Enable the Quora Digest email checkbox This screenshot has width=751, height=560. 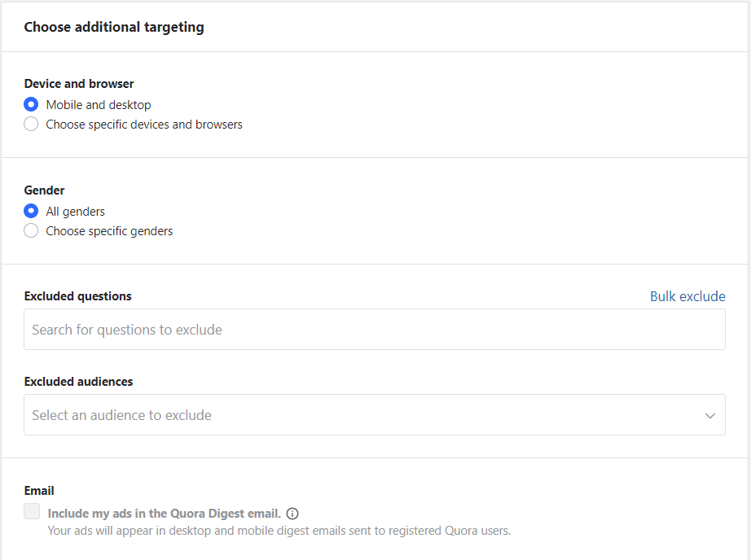pos(32,511)
